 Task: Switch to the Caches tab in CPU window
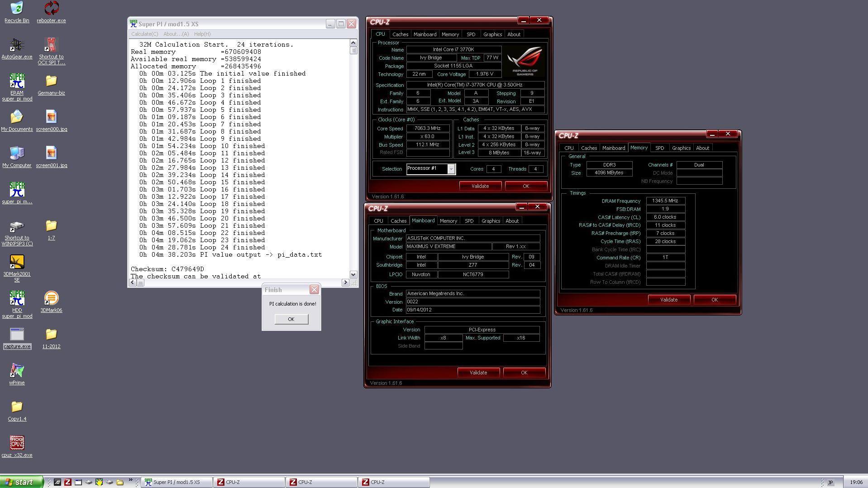pos(400,34)
